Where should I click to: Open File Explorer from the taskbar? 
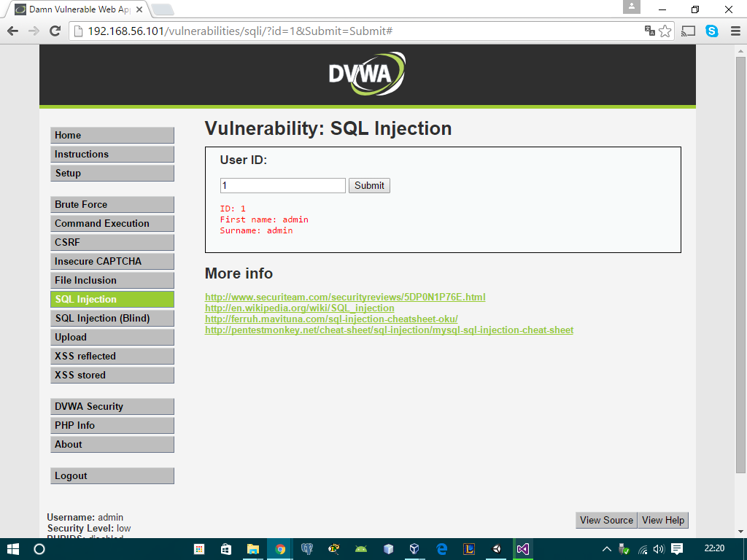[x=253, y=548]
